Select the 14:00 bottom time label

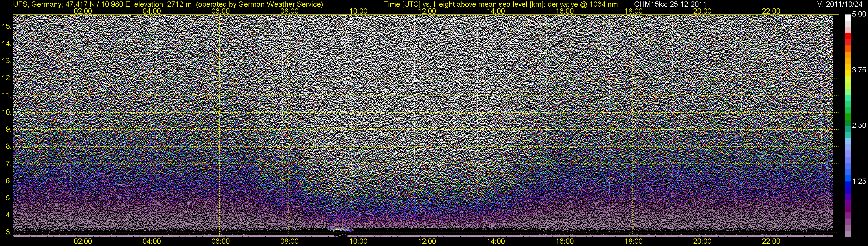(496, 241)
